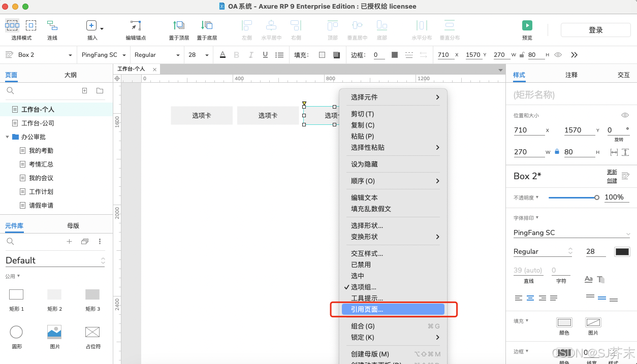Click the 登录 login button
The height and width of the screenshot is (364, 637).
click(x=596, y=30)
